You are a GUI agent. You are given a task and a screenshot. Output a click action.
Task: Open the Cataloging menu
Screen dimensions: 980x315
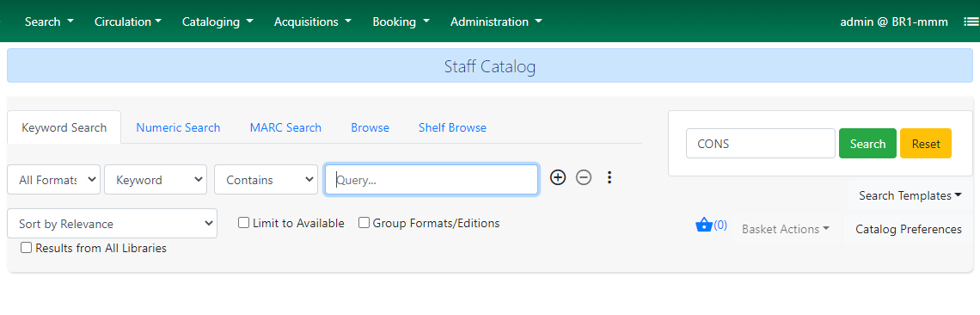tap(217, 22)
